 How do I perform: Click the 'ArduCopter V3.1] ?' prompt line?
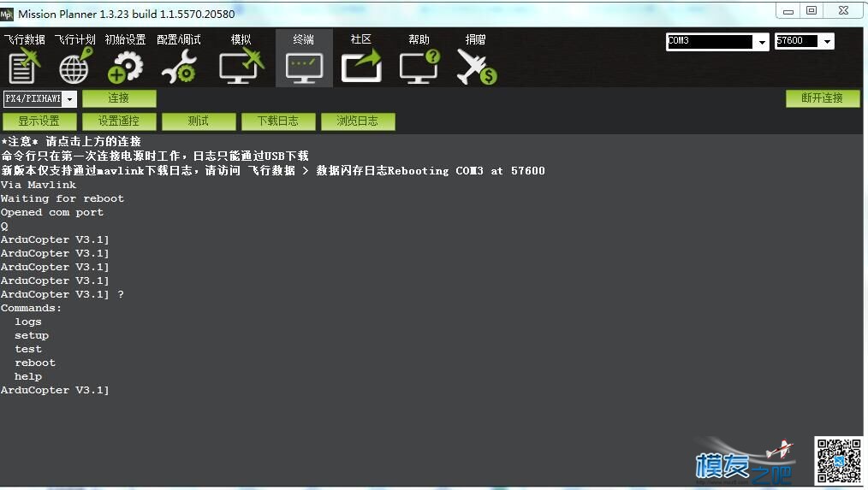(62, 294)
